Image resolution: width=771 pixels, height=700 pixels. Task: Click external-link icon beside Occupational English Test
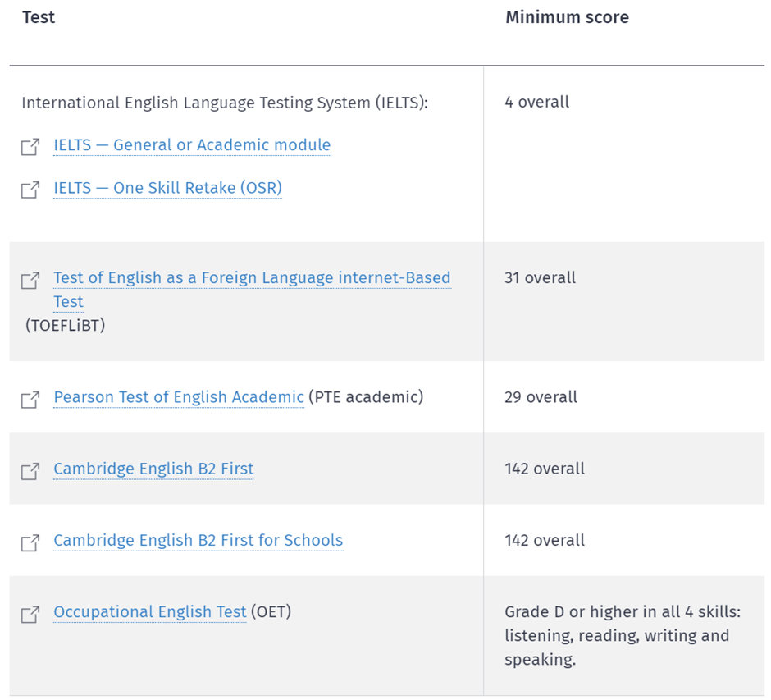[x=30, y=614]
